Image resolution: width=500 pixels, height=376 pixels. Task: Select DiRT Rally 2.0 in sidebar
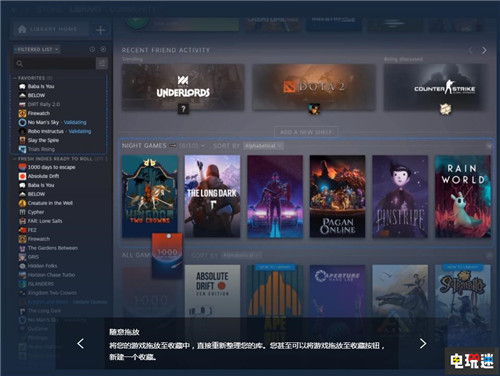pos(44,104)
